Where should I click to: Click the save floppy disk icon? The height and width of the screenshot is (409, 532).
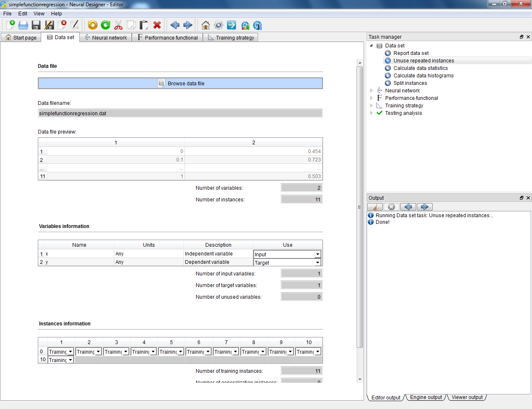[36, 25]
